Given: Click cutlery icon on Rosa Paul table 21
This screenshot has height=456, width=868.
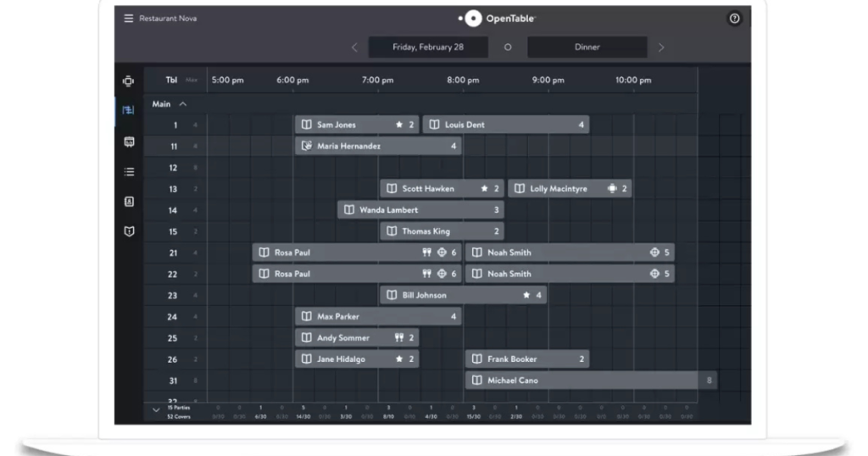Looking at the screenshot, I should pos(427,253).
